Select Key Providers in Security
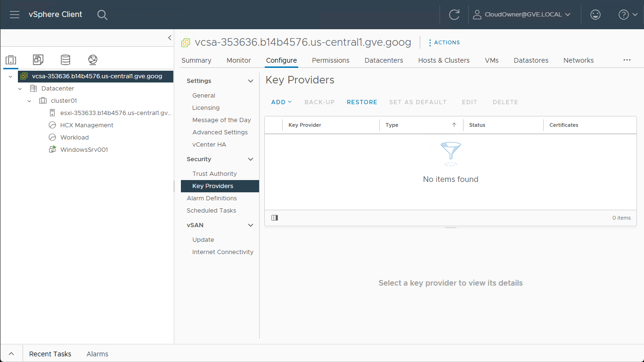Screen dimensions: 644x362 pos(220,186)
